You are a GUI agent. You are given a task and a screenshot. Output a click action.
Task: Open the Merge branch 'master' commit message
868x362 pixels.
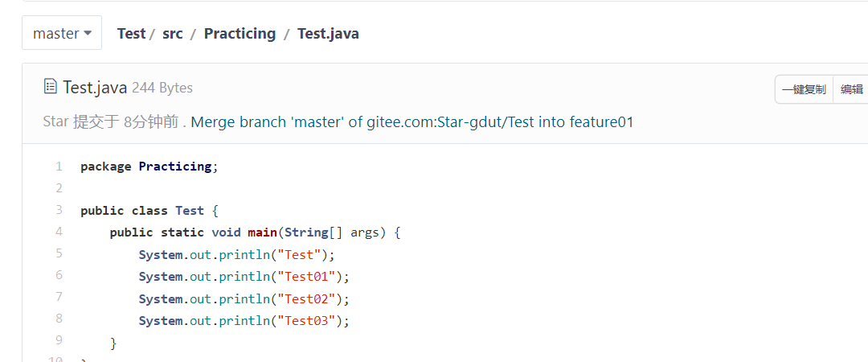pos(412,122)
